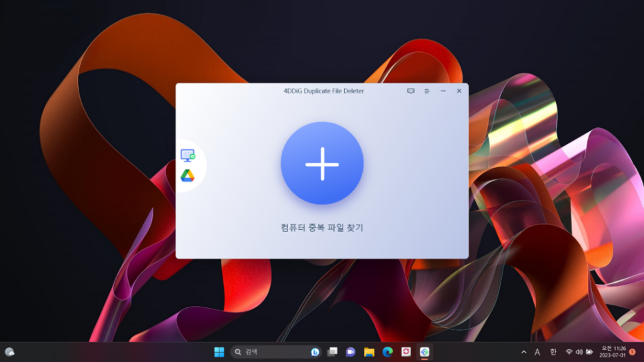Expand the hidden system tray icons chevron
The width and height of the screenshot is (644, 362).
(523, 352)
